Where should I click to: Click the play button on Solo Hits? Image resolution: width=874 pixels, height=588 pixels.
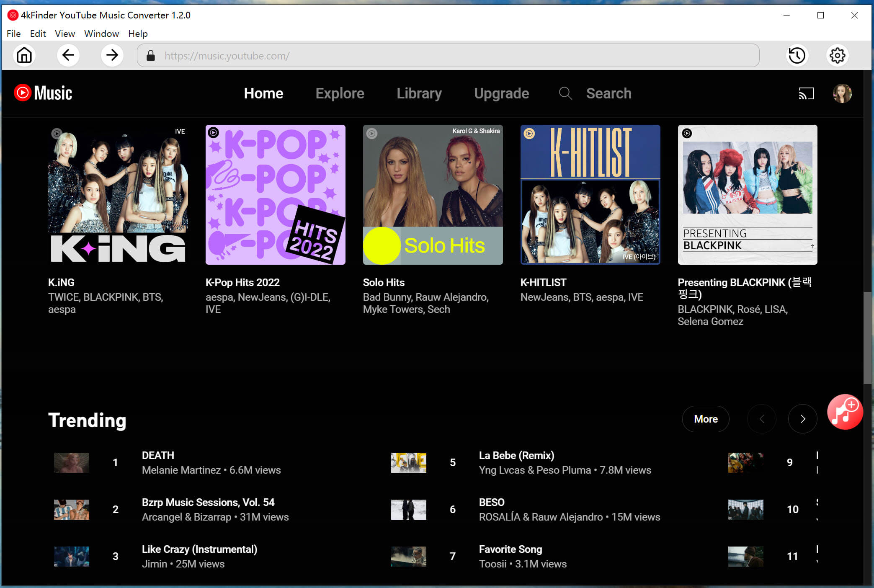371,133
